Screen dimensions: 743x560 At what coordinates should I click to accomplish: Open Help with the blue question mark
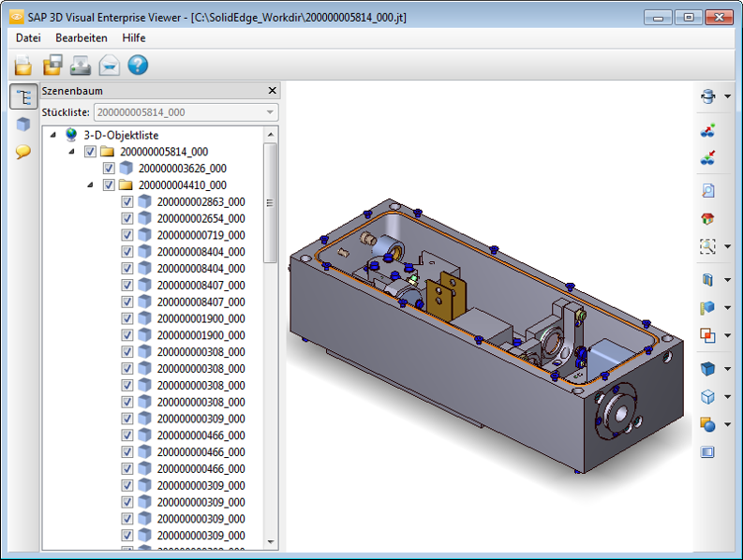138,65
